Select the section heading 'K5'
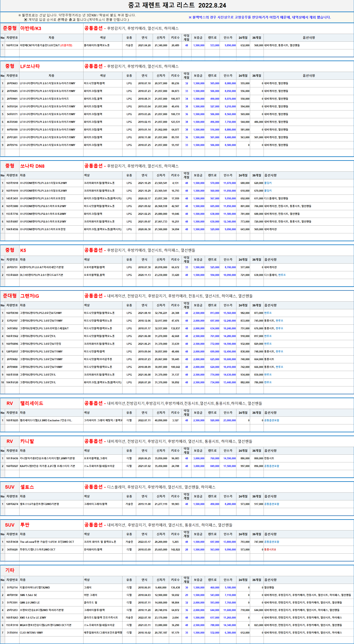 pyautogui.click(x=23, y=250)
